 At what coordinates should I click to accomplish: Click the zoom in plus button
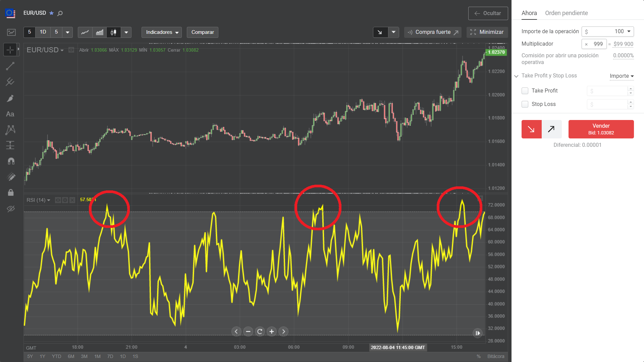272,331
